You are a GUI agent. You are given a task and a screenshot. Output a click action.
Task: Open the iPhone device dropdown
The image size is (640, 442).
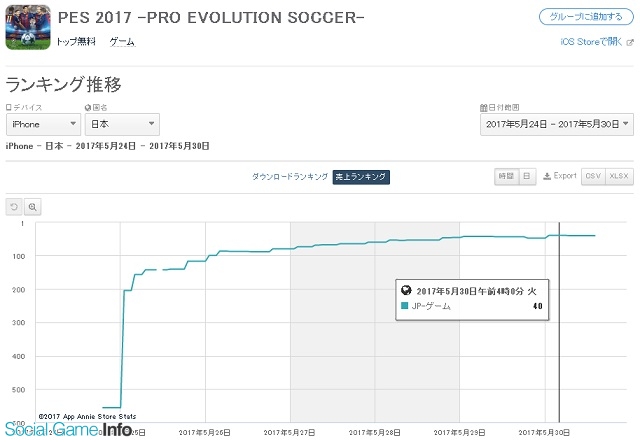[43, 124]
